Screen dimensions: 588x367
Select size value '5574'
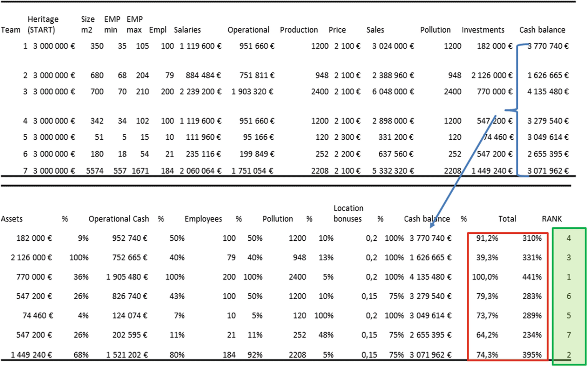pyautogui.click(x=95, y=171)
